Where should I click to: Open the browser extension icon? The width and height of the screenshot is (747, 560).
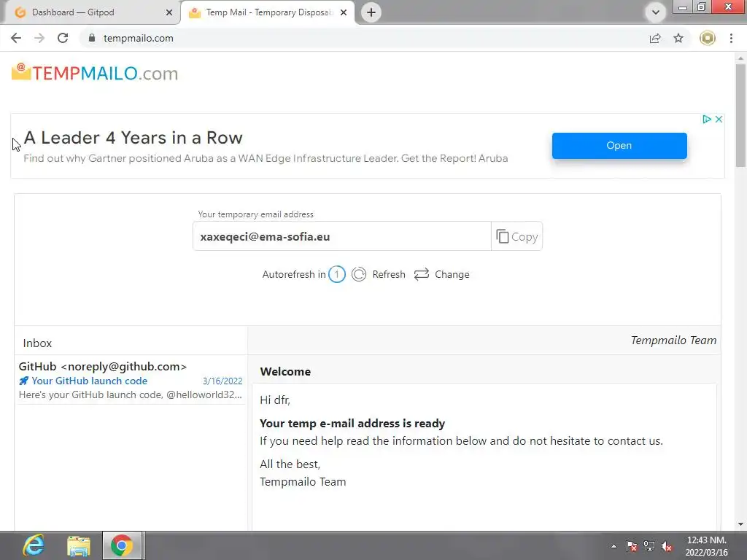tap(708, 38)
